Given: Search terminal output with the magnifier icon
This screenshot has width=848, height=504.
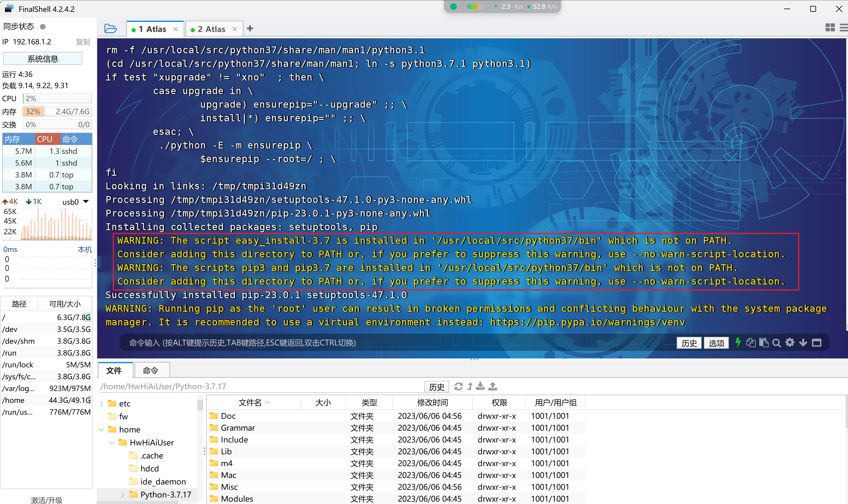Looking at the screenshot, I should pyautogui.click(x=776, y=343).
